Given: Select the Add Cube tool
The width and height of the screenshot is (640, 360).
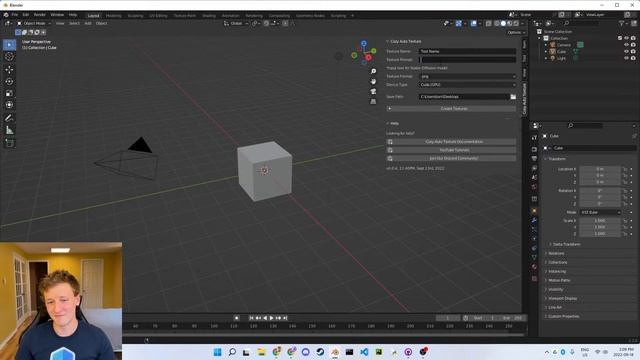Looking at the screenshot, I should (9, 143).
